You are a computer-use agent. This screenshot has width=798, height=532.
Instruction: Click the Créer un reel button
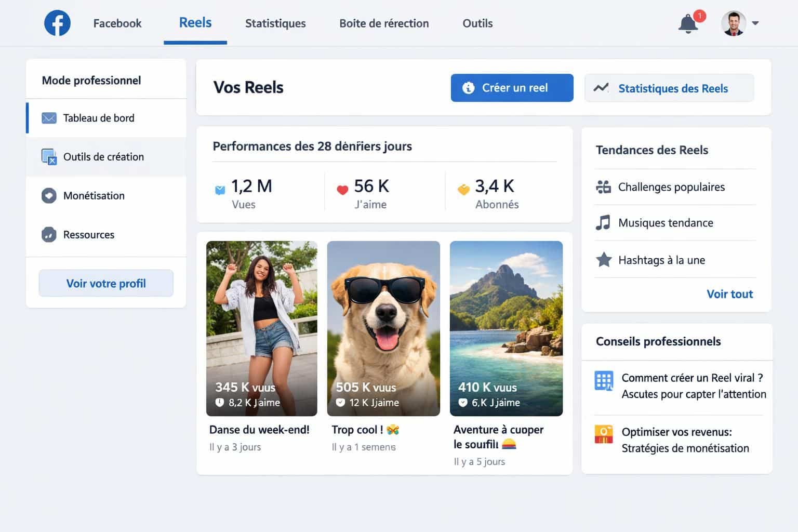click(512, 88)
